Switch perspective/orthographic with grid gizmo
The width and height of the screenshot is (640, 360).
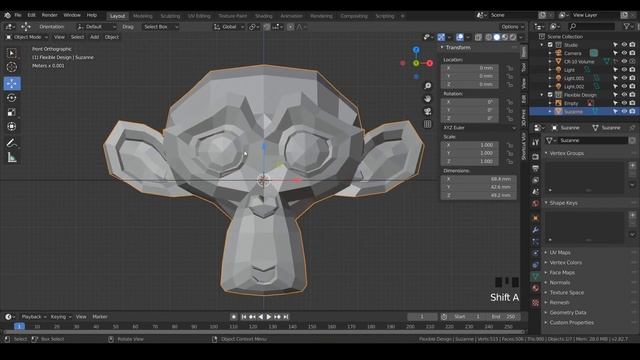pyautogui.click(x=427, y=124)
